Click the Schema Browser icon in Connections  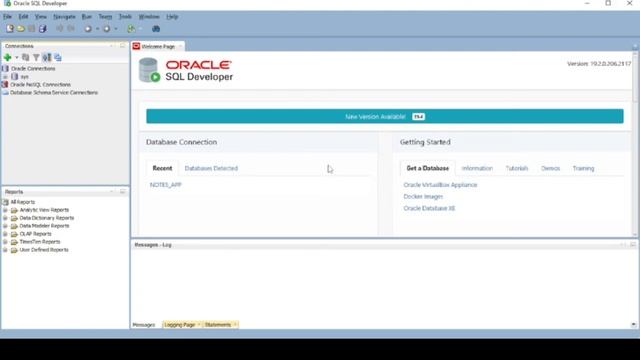(47, 58)
